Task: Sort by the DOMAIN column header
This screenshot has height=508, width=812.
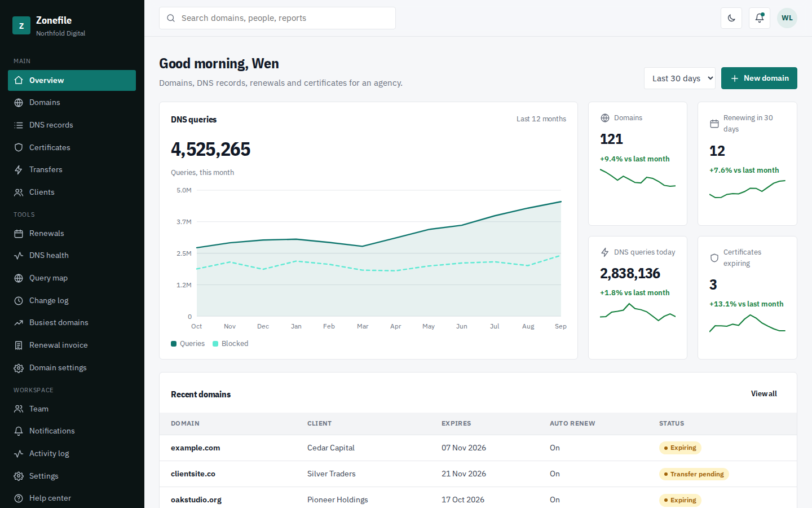Action: point(185,423)
